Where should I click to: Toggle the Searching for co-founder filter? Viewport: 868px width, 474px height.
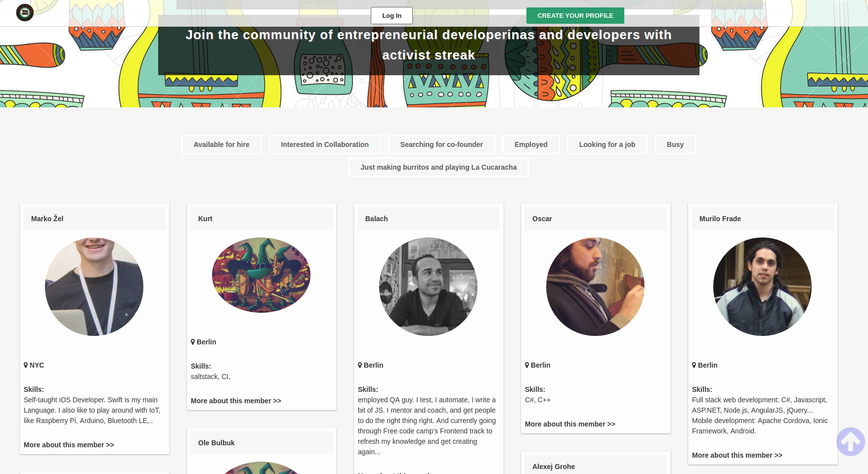441,144
